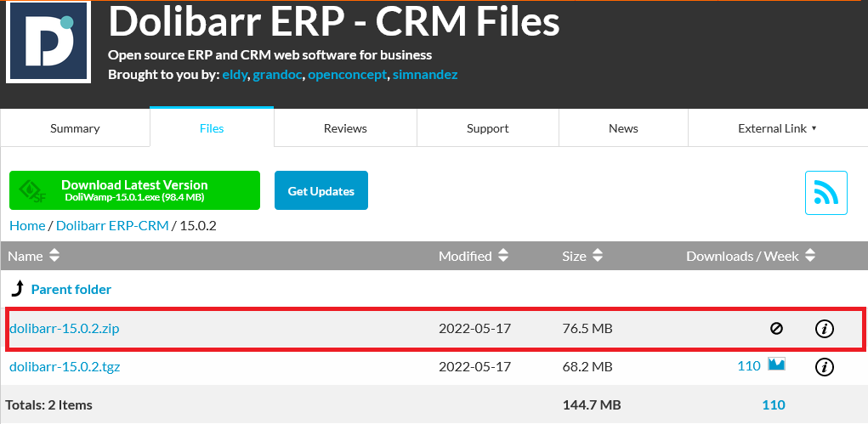This screenshot has height=424, width=868.
Task: Click the Dolibarr project logo
Action: 48,42
